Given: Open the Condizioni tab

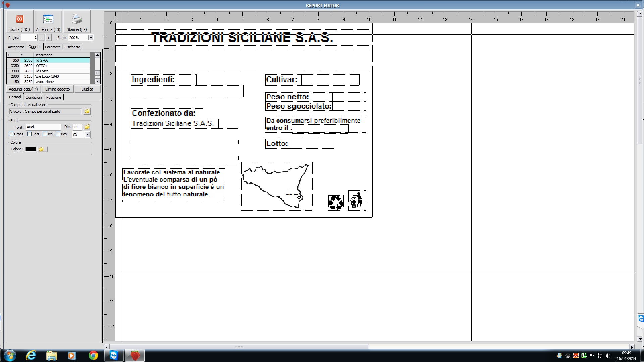Looking at the screenshot, I should (x=34, y=97).
